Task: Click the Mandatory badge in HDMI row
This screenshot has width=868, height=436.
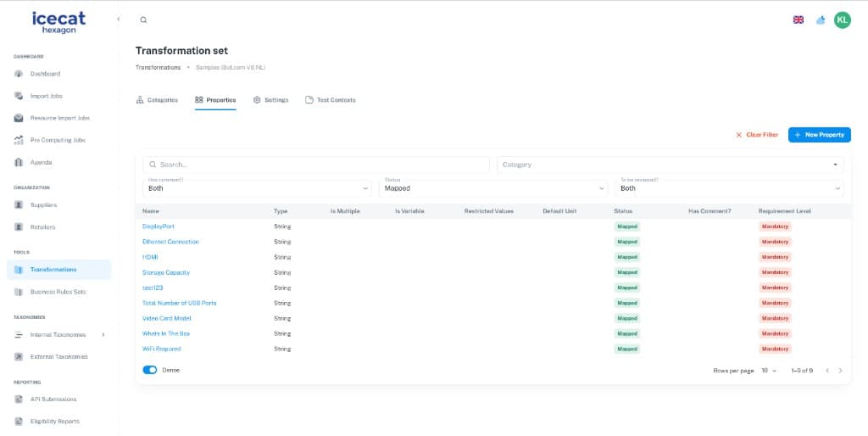Action: coord(775,257)
